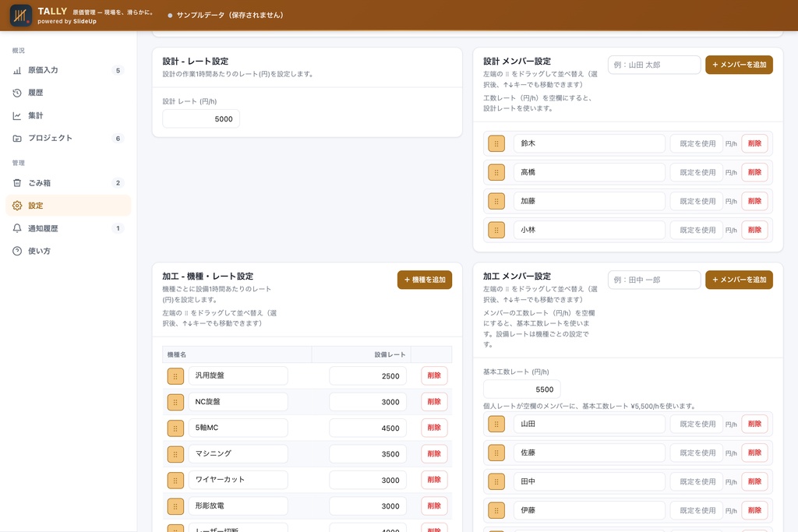
Task: Delete the machine 5軸MC
Action: 434,428
